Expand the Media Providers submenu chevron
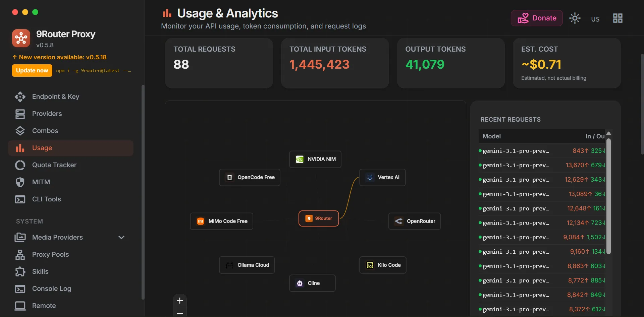The height and width of the screenshot is (317, 644). click(x=121, y=238)
